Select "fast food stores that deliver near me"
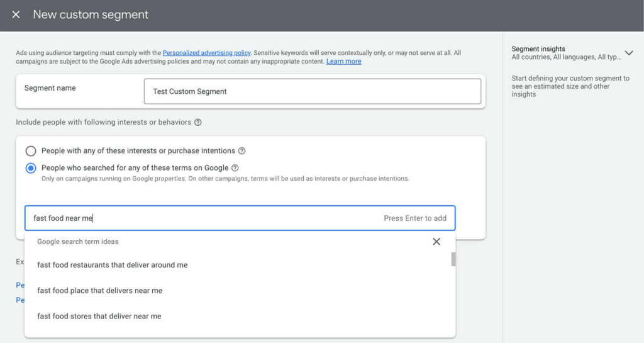 click(99, 316)
